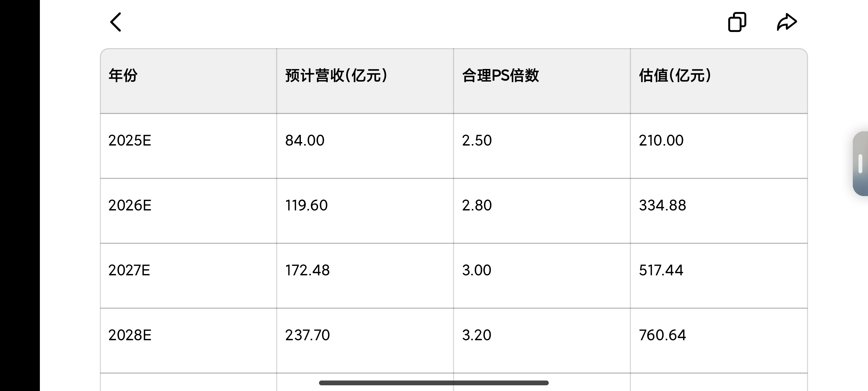
Task: Select the 预计营收(亿元) header cell
Action: (x=365, y=81)
